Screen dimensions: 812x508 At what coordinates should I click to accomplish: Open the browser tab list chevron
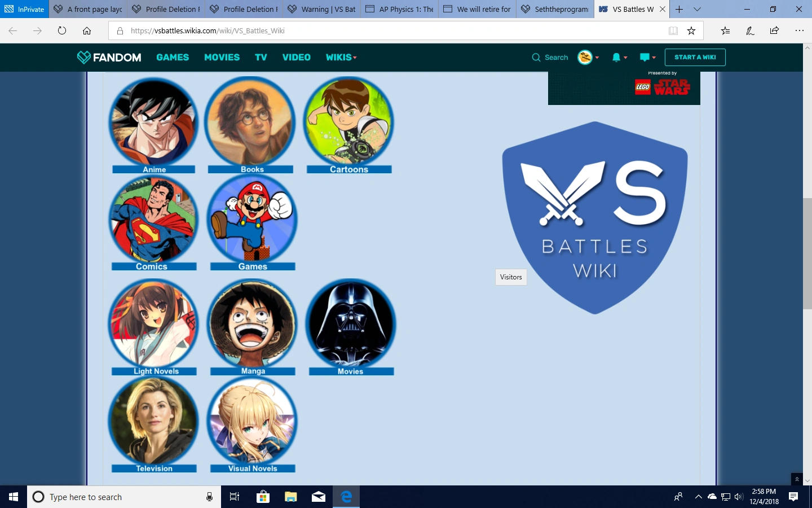[x=698, y=9]
